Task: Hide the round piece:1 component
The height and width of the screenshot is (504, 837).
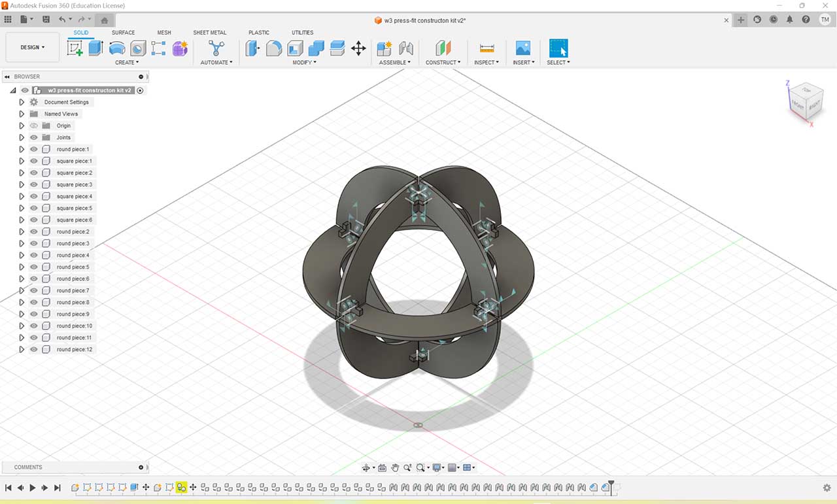Action: [x=34, y=149]
